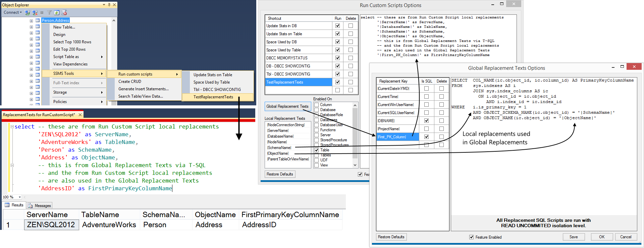The height and width of the screenshot is (248, 644).
Task: Click the FirstPrimaryKeyColumnName column header
Action: (x=290, y=215)
